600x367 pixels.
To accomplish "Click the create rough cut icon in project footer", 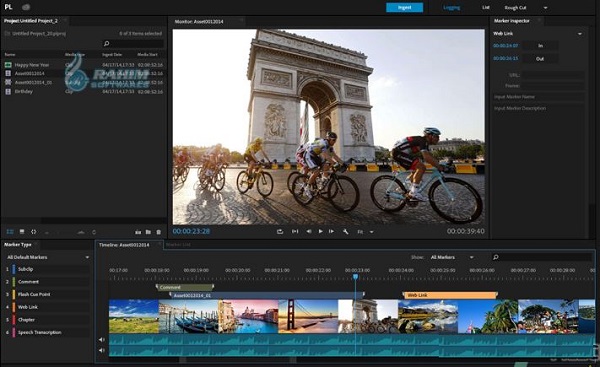I will coord(138,232).
